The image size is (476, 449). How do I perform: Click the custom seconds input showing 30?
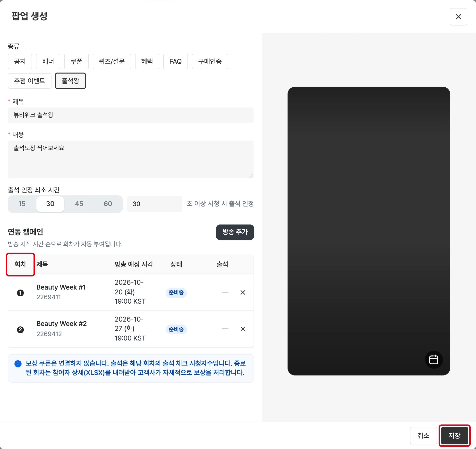click(155, 204)
